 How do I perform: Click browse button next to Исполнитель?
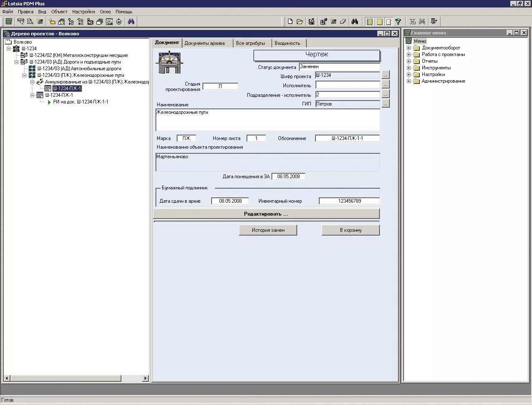coord(386,85)
